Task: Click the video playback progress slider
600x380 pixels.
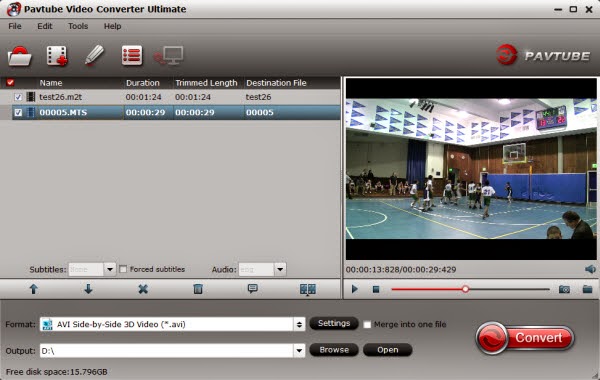Action: [x=470, y=289]
